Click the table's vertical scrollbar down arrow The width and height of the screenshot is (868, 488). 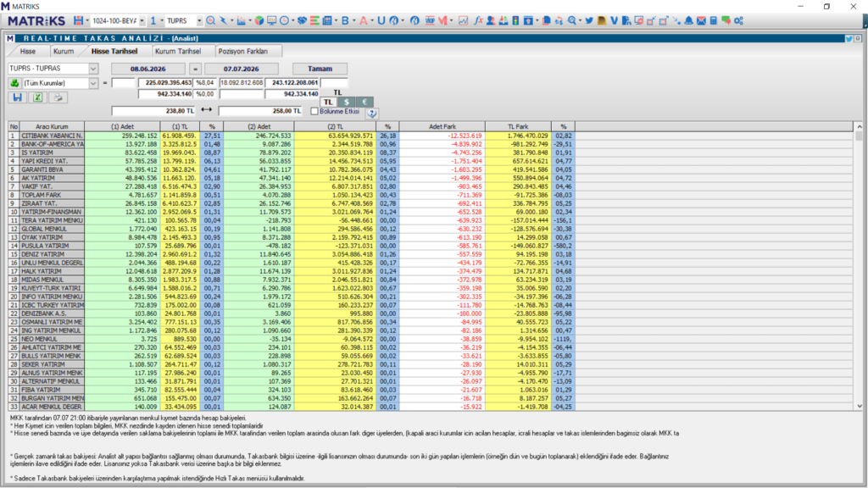tap(860, 406)
